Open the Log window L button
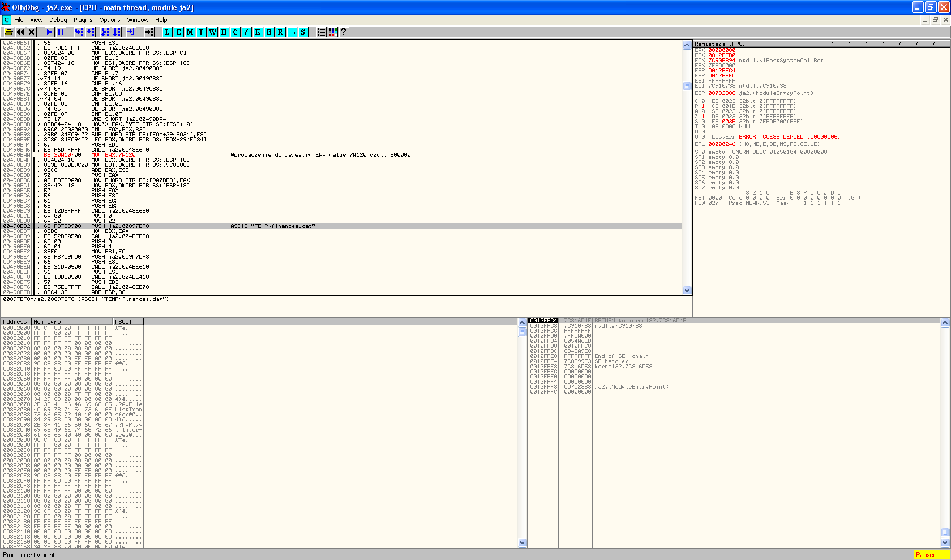This screenshot has height=560, width=951. tap(167, 32)
